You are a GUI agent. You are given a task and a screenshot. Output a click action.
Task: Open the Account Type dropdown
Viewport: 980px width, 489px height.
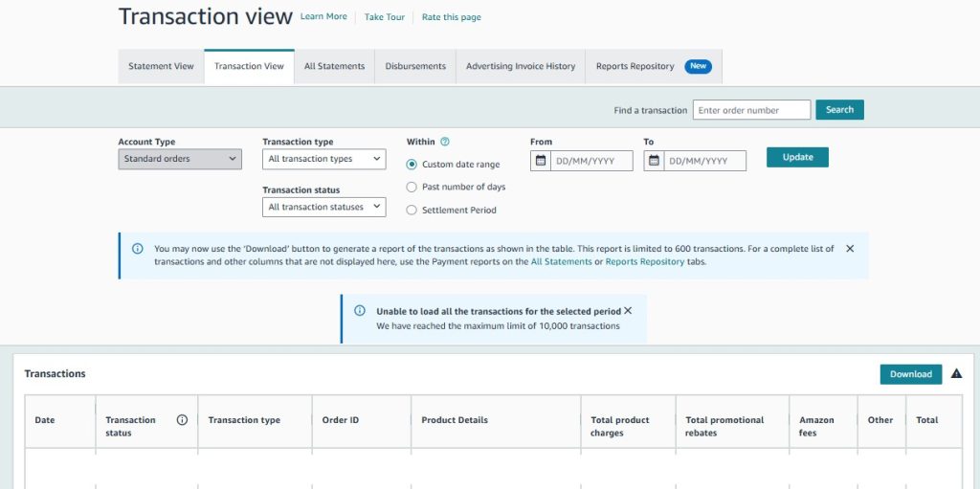click(x=180, y=159)
